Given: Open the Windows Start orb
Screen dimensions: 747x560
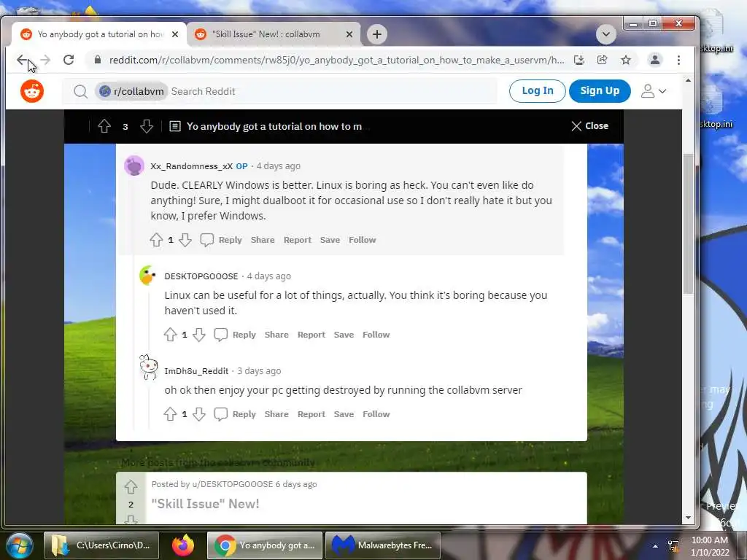Looking at the screenshot, I should (x=19, y=545).
